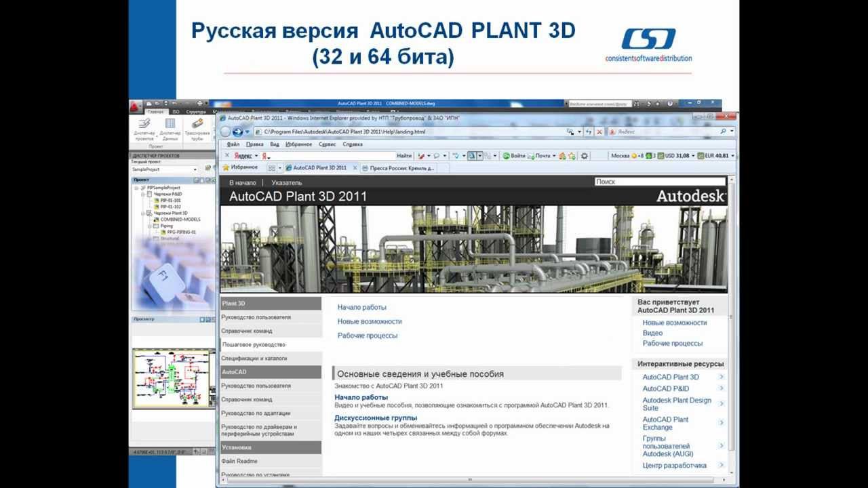Select the PIP-01-101 drawing in the project tree
The width and height of the screenshot is (868, 488).
click(x=170, y=201)
